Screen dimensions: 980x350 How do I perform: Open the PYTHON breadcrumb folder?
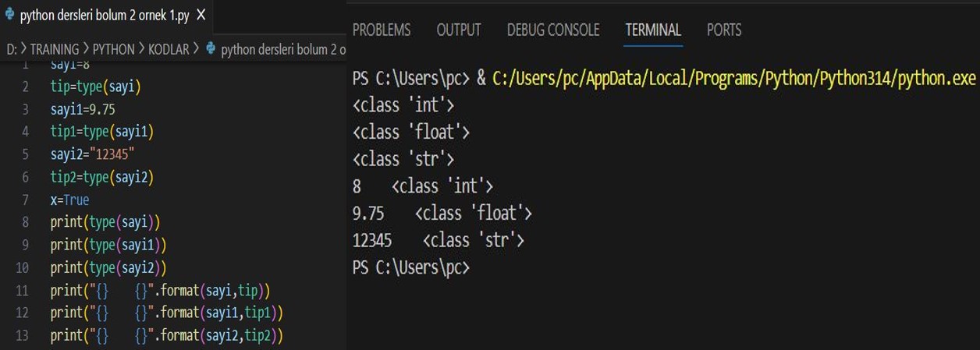114,49
